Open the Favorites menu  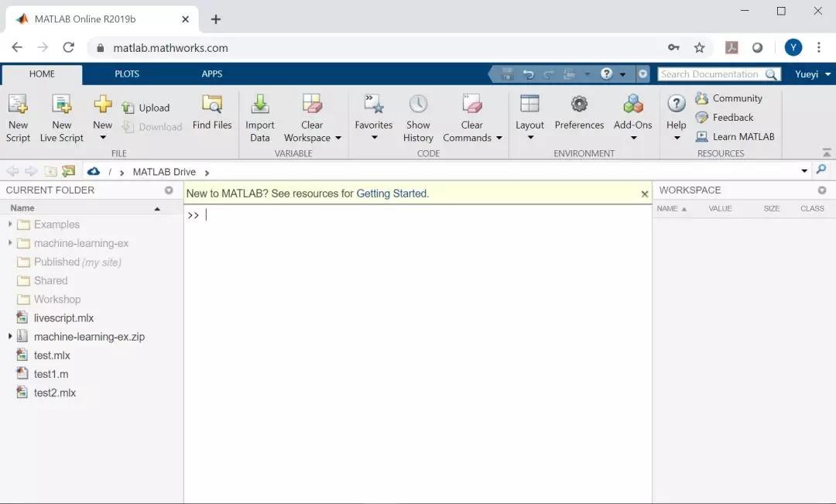(x=373, y=118)
